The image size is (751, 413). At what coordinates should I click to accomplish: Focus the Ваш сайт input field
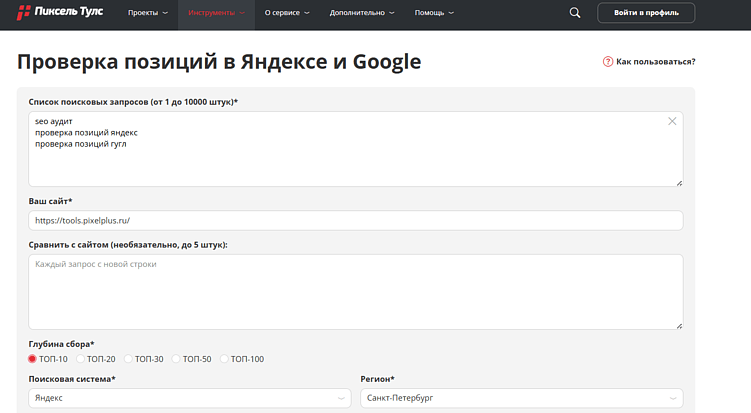[355, 221]
